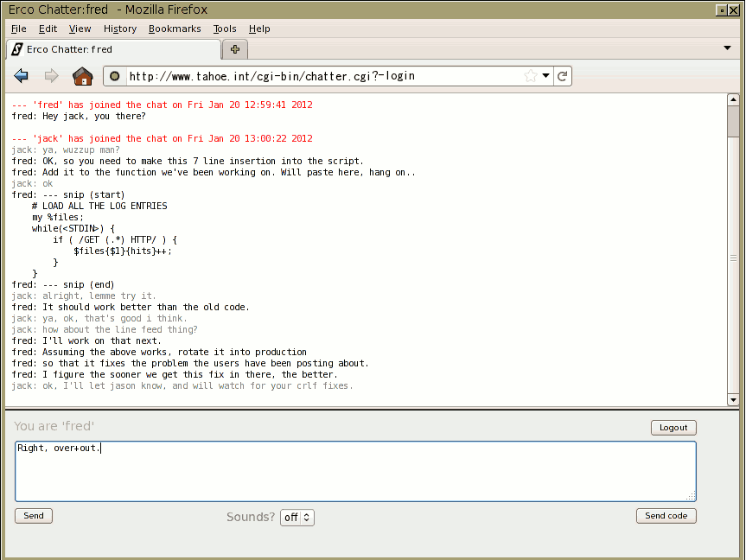Open the Home page icon
746x560 pixels.
pyautogui.click(x=82, y=76)
